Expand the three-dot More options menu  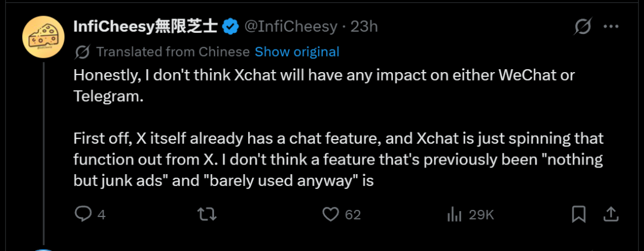coord(611,27)
